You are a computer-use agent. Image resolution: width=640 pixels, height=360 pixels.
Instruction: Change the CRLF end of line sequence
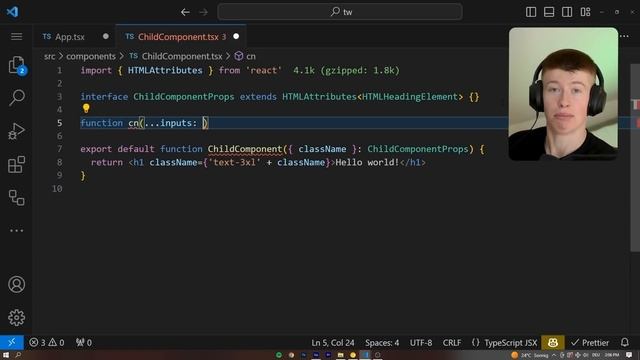click(452, 342)
